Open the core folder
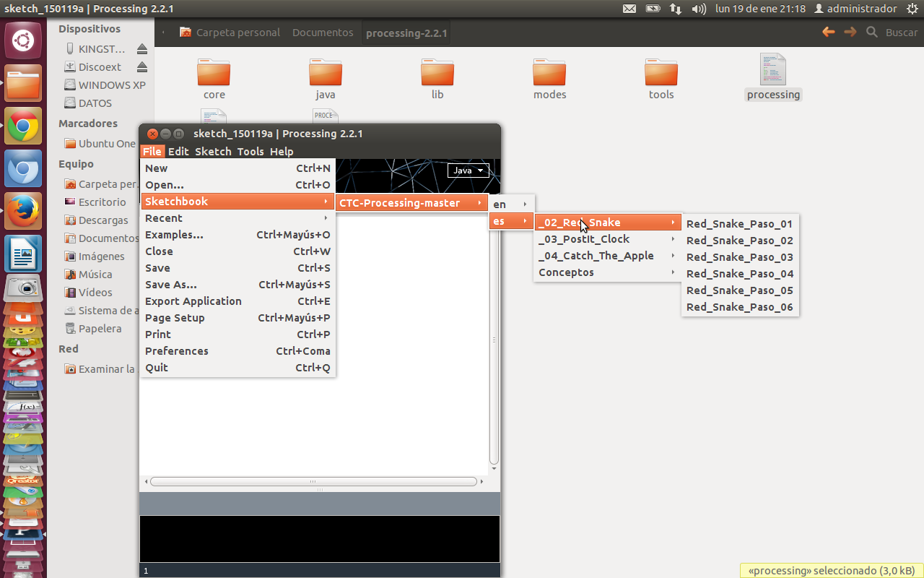This screenshot has height=578, width=924. point(214,79)
